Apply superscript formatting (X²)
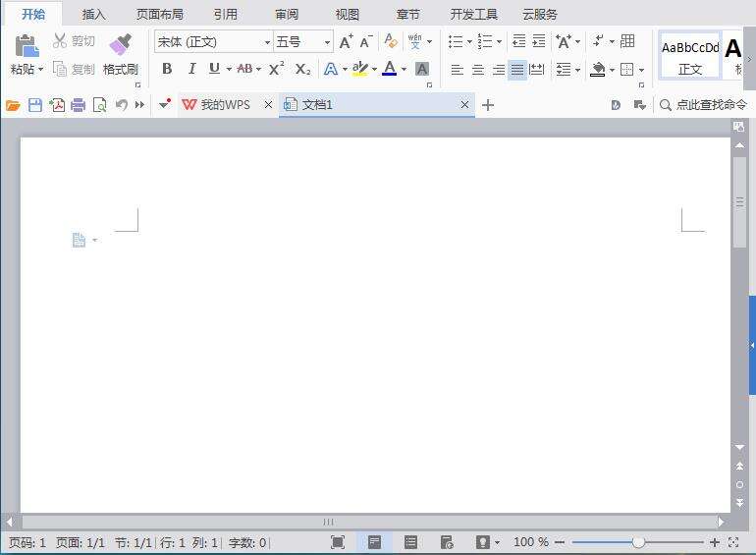 tap(277, 69)
